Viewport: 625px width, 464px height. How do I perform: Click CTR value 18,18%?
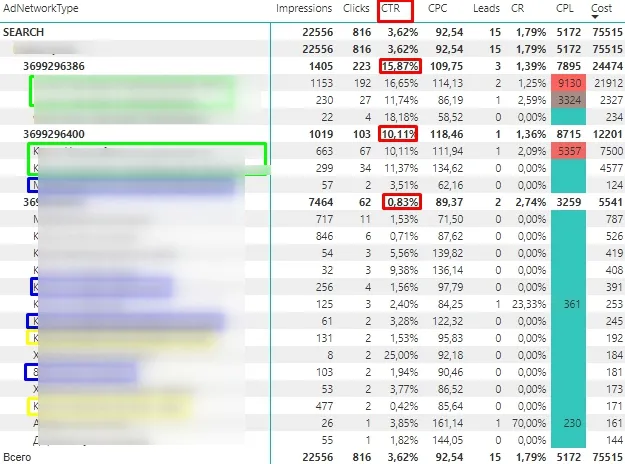coord(401,117)
